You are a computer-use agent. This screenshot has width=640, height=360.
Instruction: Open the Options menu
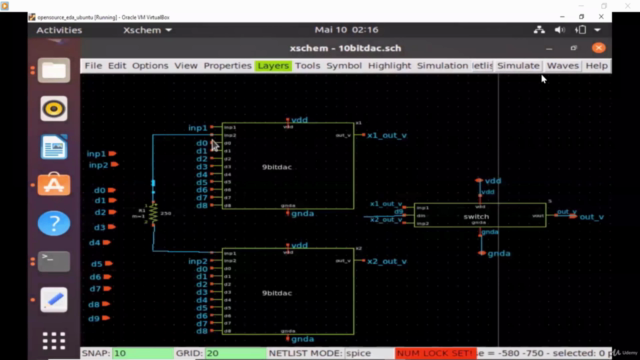(x=150, y=66)
